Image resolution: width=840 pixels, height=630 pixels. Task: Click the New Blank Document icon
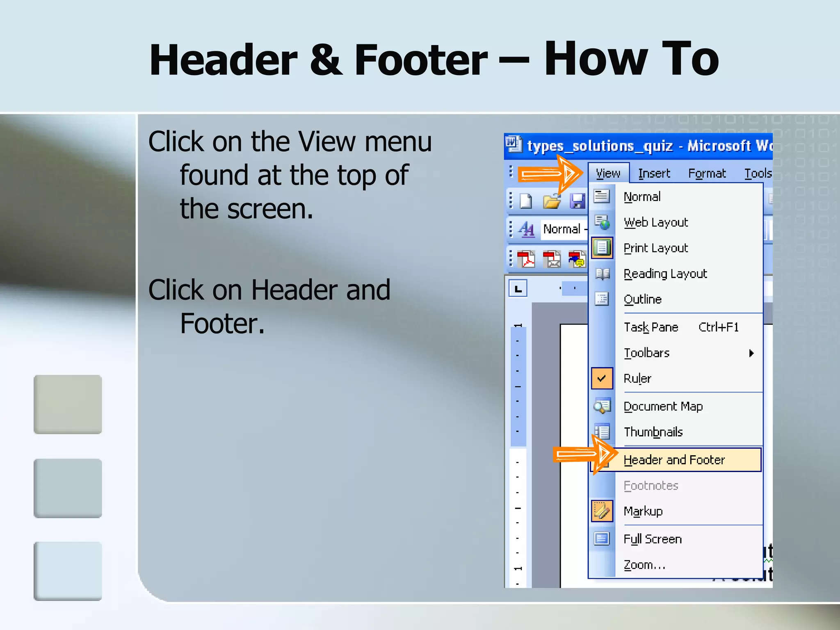[526, 201]
